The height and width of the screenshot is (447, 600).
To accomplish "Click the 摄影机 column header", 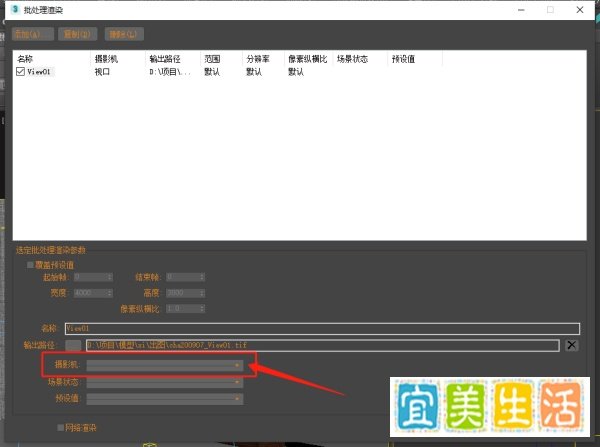I will pyautogui.click(x=106, y=59).
